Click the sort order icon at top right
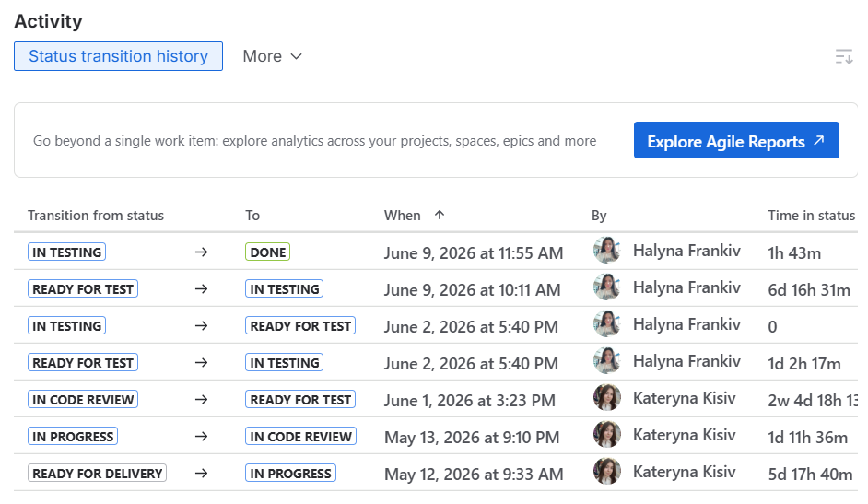The image size is (868, 504). pos(844,56)
